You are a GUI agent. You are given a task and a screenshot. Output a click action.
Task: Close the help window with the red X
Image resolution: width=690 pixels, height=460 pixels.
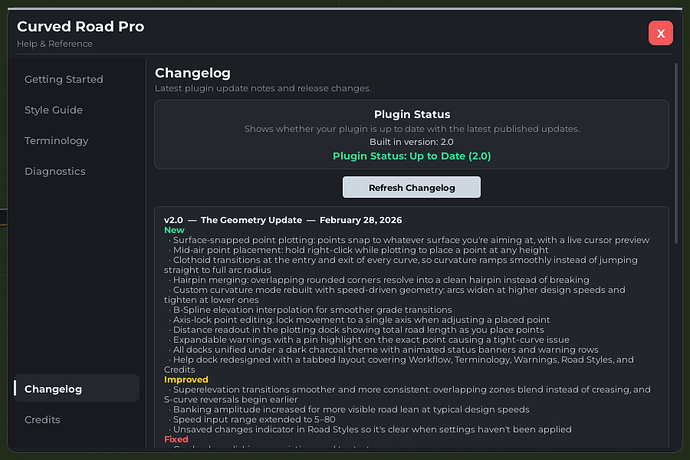(661, 32)
